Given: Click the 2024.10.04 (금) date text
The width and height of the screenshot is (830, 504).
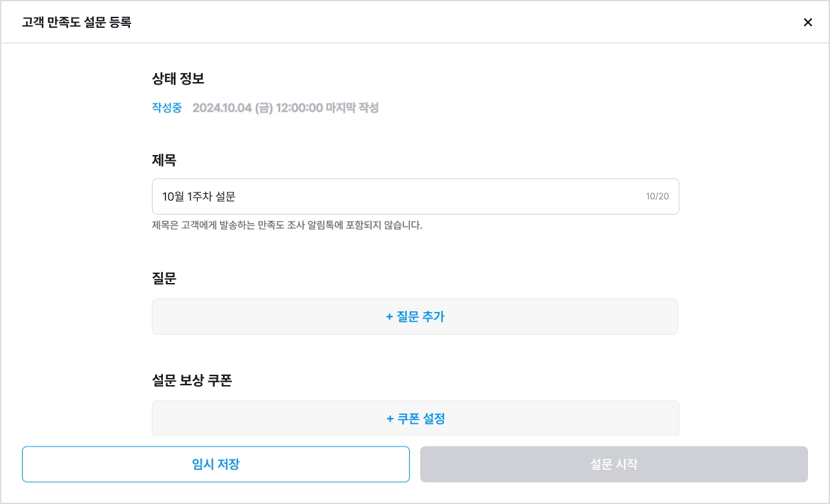Looking at the screenshot, I should [x=233, y=108].
